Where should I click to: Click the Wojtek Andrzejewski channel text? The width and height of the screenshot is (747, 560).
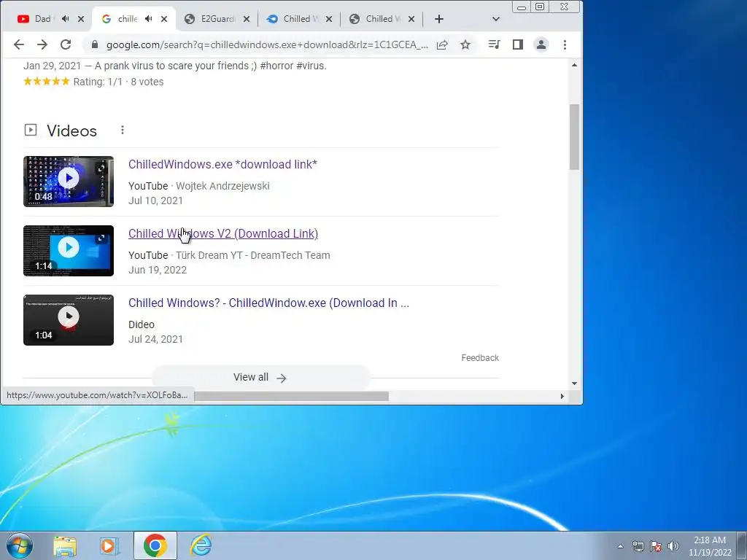coord(222,186)
